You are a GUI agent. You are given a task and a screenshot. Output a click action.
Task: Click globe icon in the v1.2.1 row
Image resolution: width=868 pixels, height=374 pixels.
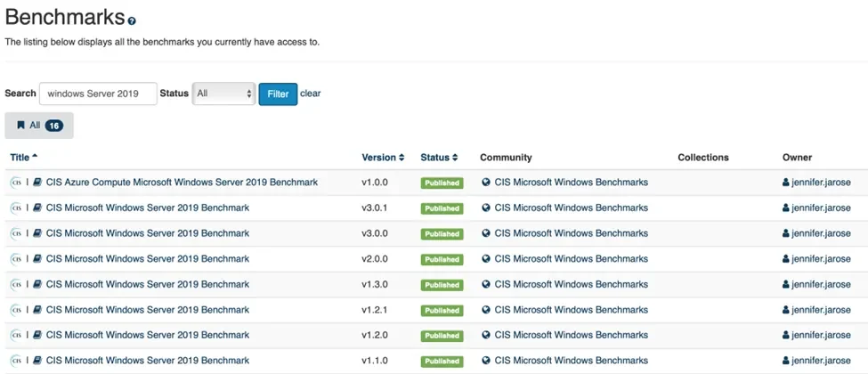click(x=486, y=310)
